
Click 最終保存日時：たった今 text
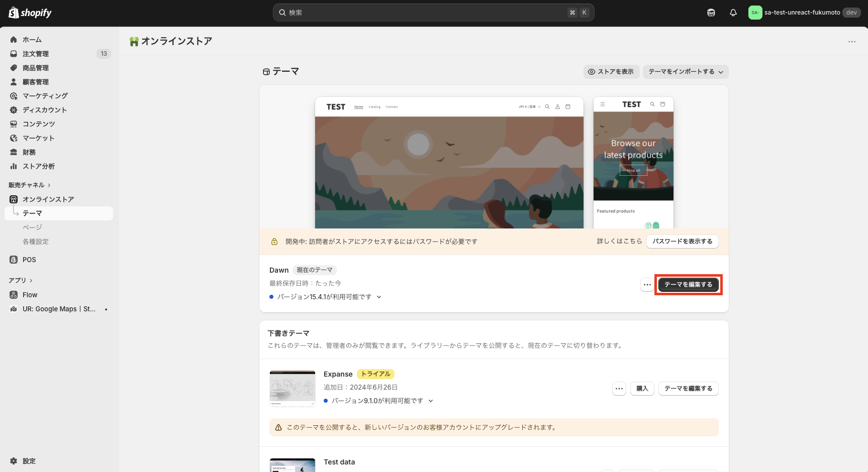pyautogui.click(x=305, y=284)
